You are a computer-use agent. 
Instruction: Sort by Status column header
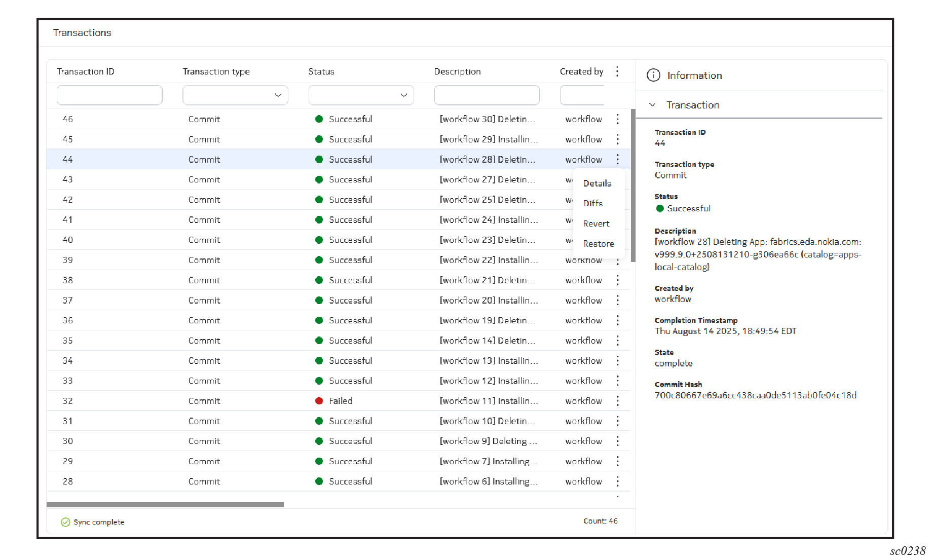(321, 71)
